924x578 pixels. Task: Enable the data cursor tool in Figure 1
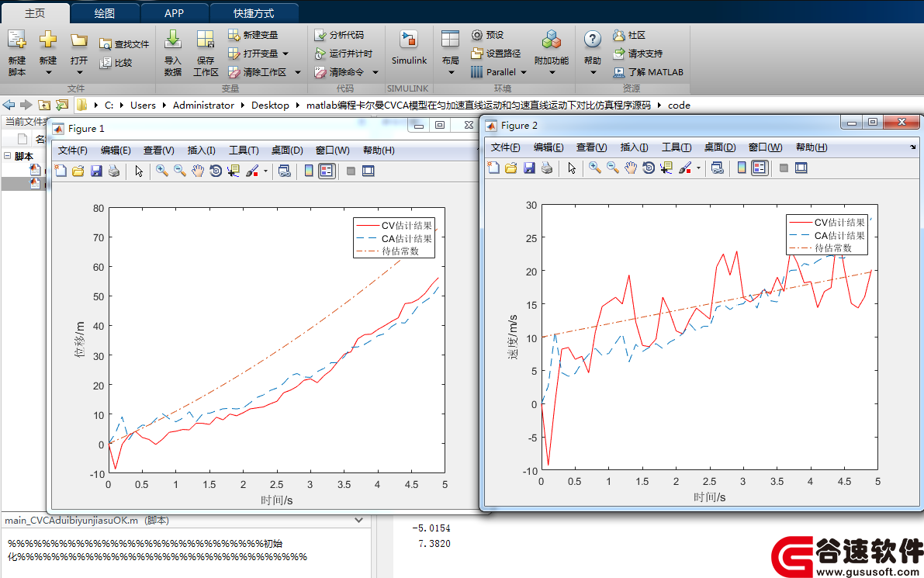(x=234, y=171)
